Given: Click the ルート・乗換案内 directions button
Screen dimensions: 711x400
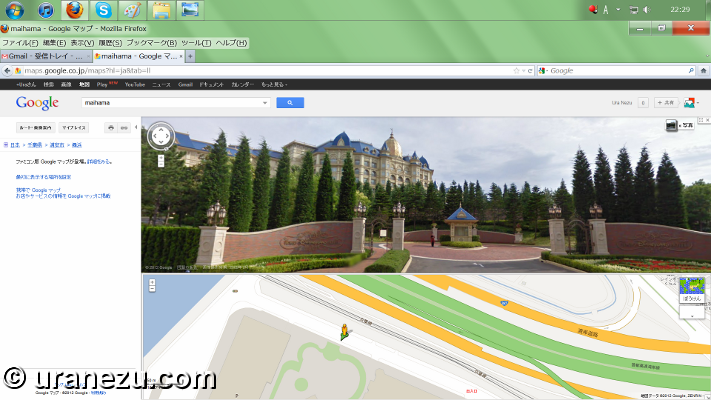Looking at the screenshot, I should (35, 128).
